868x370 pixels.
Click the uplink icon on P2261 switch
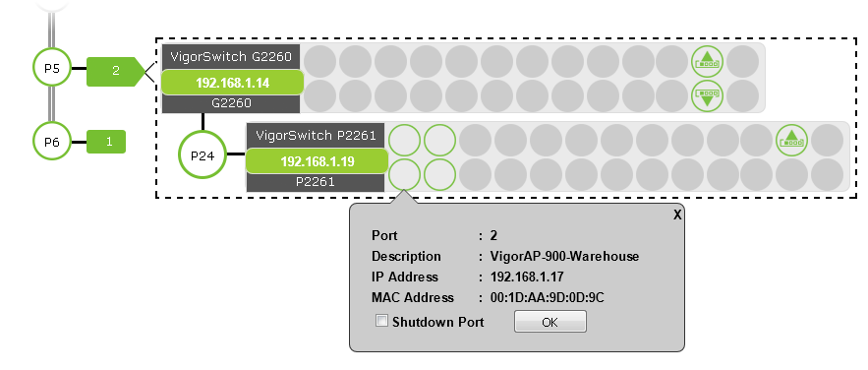point(791,140)
